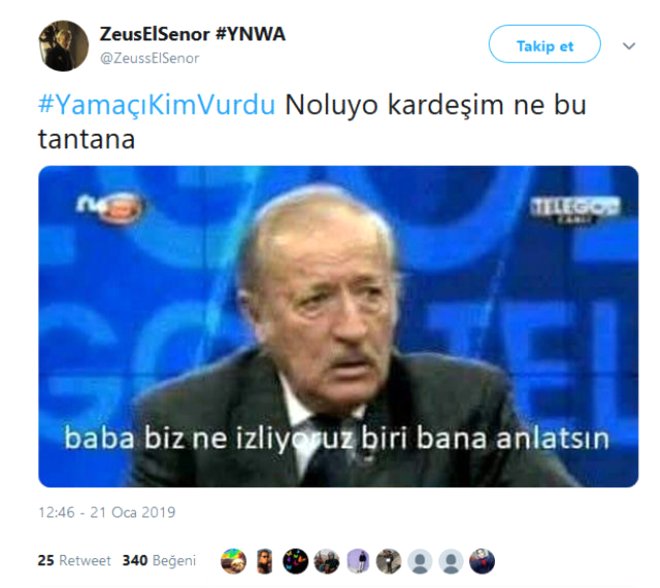Click the Takip et follow button
The image size is (660, 588).
pos(544,44)
